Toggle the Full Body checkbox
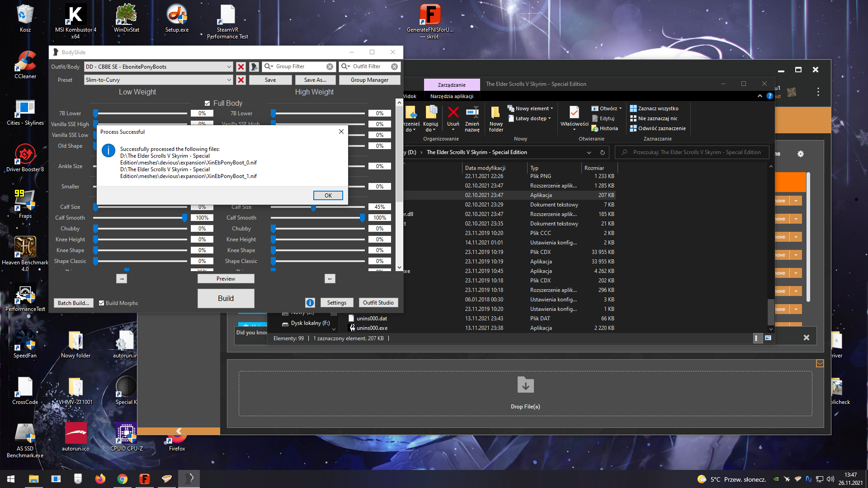Image resolution: width=868 pixels, height=488 pixels. [x=207, y=103]
